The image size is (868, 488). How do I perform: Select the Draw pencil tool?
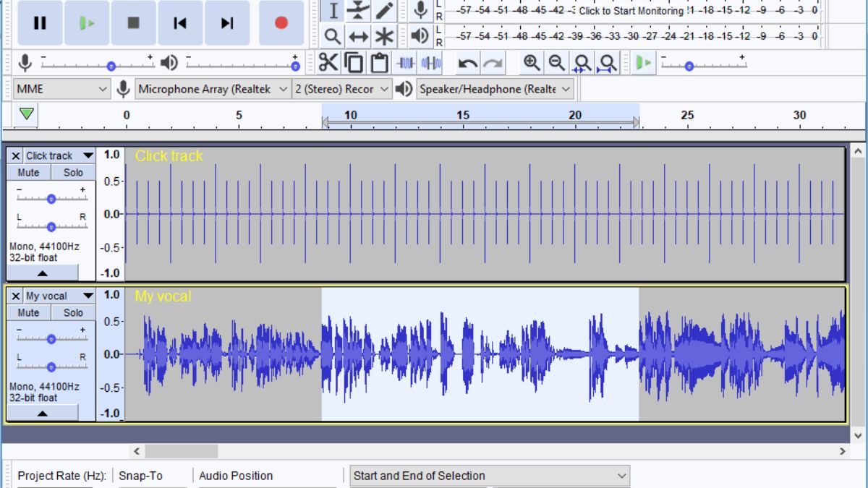tap(385, 10)
